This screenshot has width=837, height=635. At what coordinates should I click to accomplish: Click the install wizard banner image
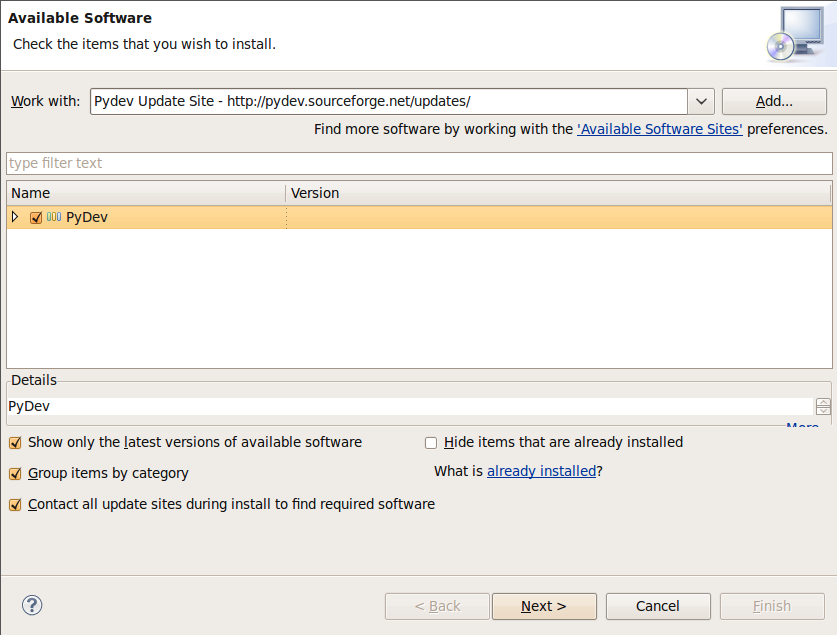(794, 36)
